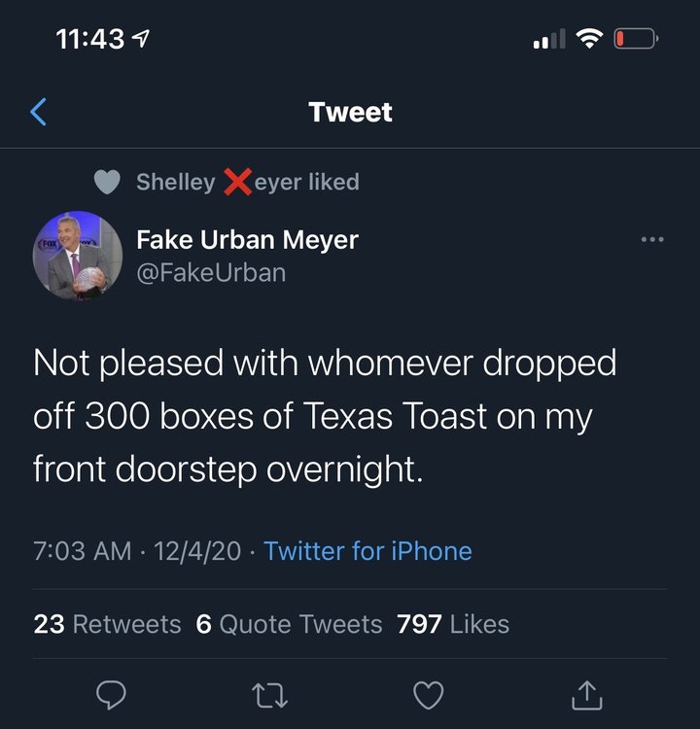Open the three-dot tweet options menu

pos(652,239)
